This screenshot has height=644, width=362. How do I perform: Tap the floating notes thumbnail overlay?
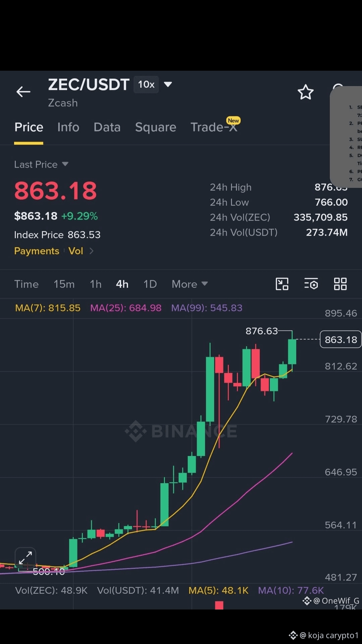[346, 137]
